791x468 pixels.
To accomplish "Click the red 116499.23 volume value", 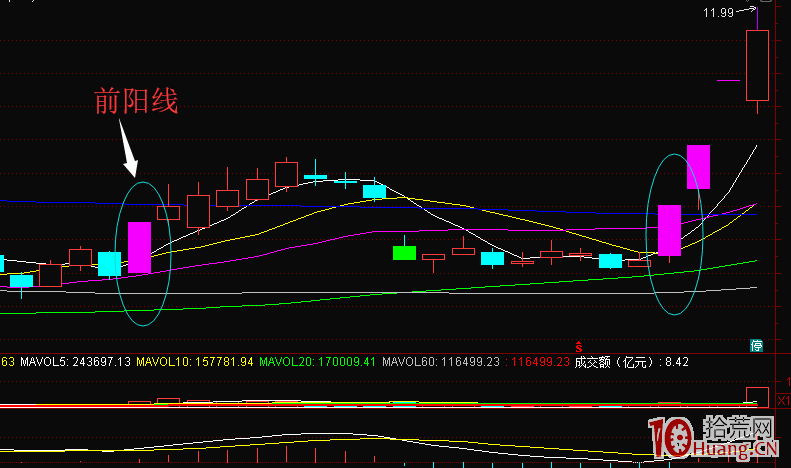I will click(x=540, y=362).
